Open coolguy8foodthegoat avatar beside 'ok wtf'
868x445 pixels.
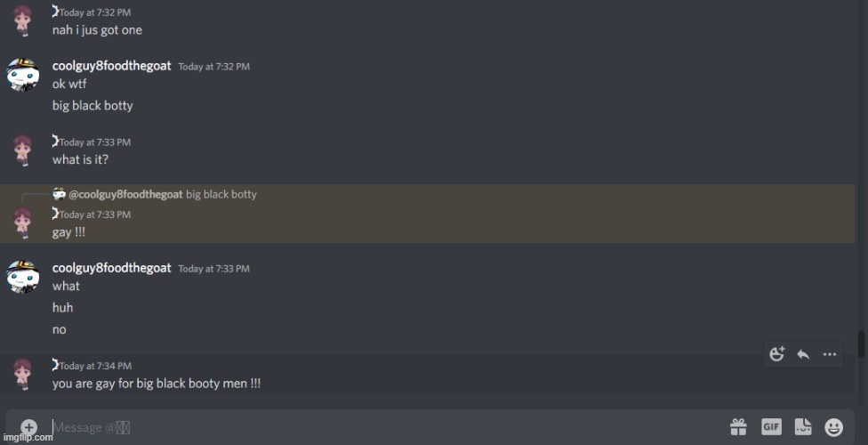(x=23, y=75)
